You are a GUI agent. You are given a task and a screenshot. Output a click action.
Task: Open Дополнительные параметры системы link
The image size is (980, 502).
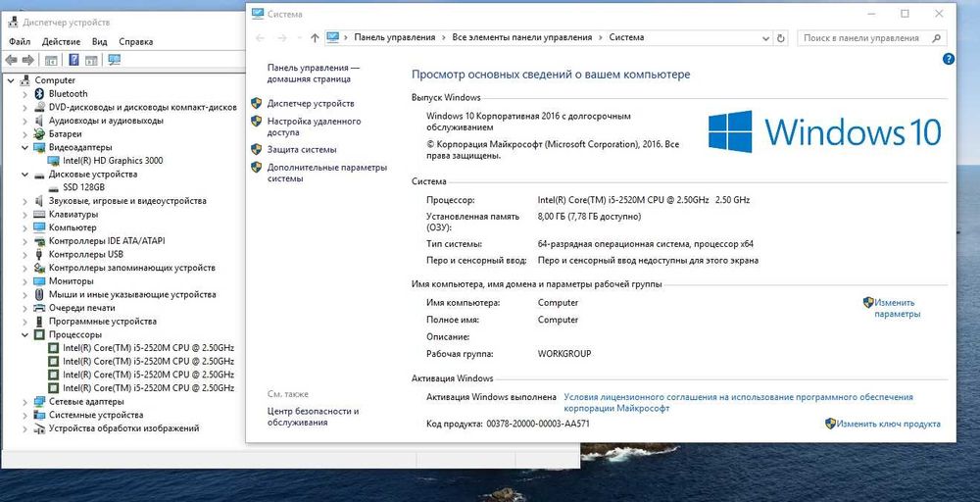click(327, 174)
